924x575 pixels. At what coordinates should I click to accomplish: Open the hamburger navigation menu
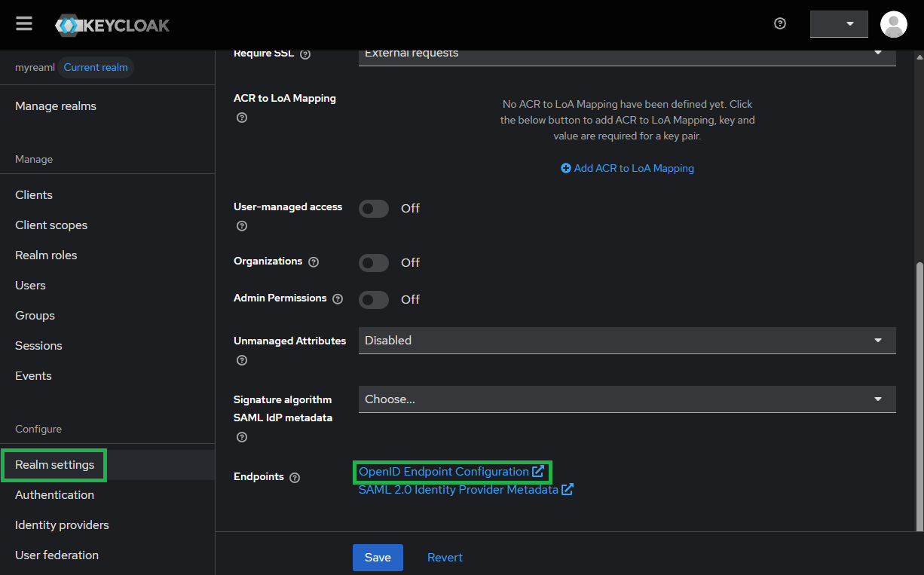coord(24,24)
